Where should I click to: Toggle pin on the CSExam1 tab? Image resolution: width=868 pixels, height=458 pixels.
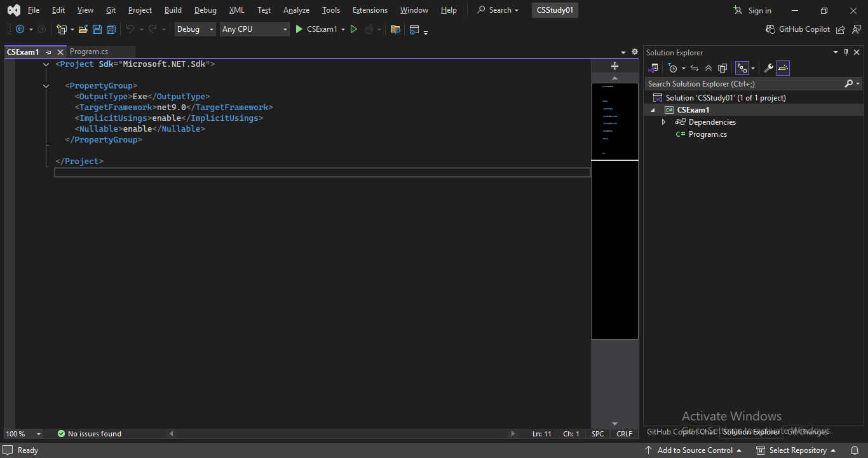[x=49, y=52]
